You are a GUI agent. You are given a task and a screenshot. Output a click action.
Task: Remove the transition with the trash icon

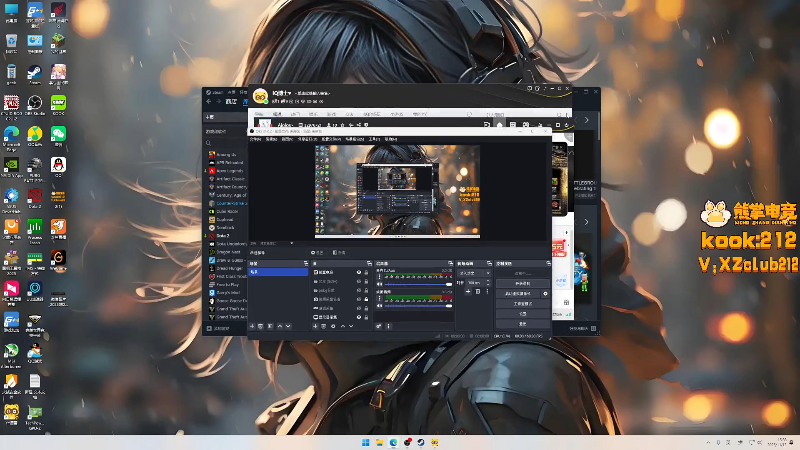coord(478,291)
